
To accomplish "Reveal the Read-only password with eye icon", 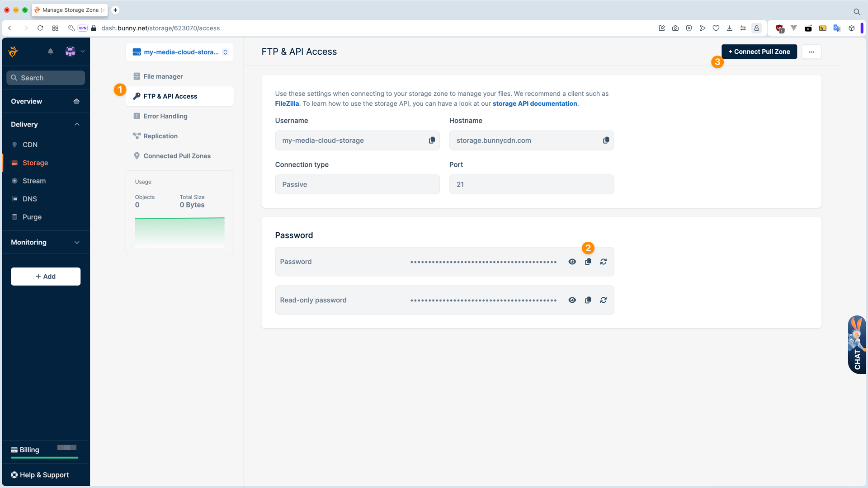I will click(572, 300).
